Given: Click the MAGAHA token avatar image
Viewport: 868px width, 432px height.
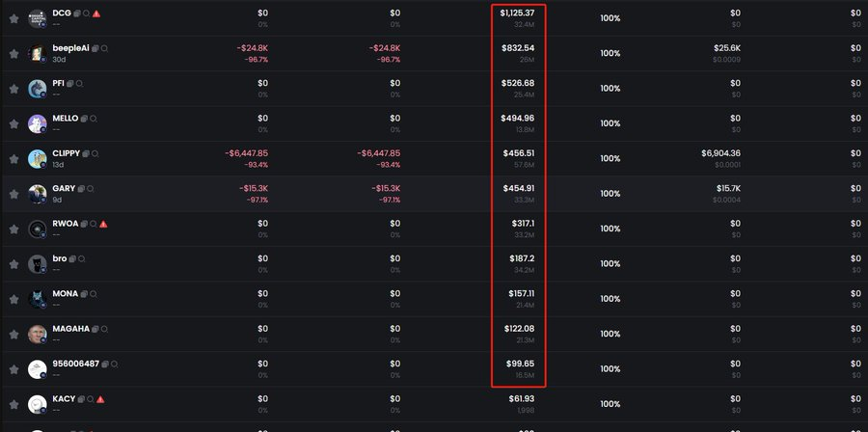Looking at the screenshot, I should tap(37, 334).
